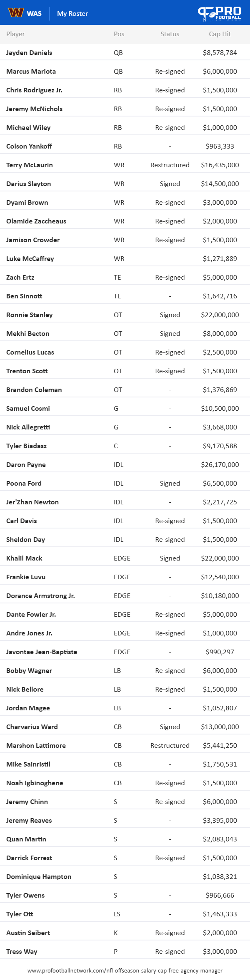Select Ronnie Stanley's $22,000,000 cap hit
This screenshot has width=250, height=980.
(x=220, y=315)
